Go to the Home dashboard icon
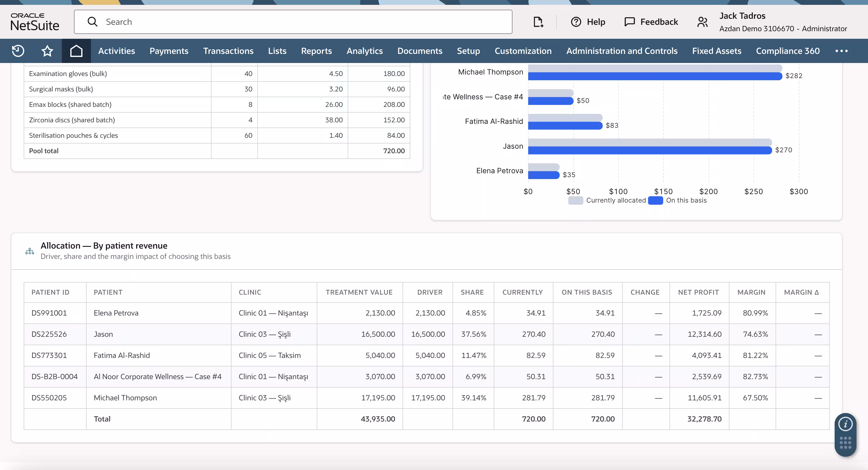This screenshot has height=470, width=868. click(76, 51)
